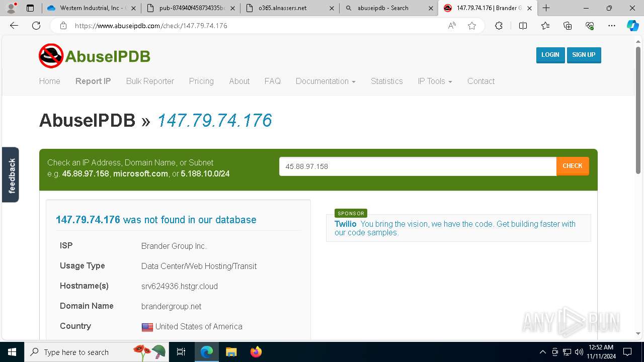Select domain brandergroup.net text

click(172, 306)
